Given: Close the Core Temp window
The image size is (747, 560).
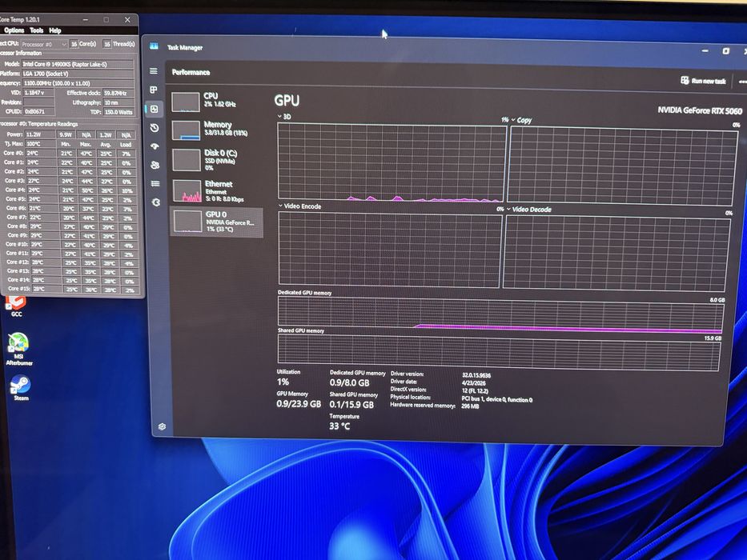Looking at the screenshot, I should tap(127, 19).
